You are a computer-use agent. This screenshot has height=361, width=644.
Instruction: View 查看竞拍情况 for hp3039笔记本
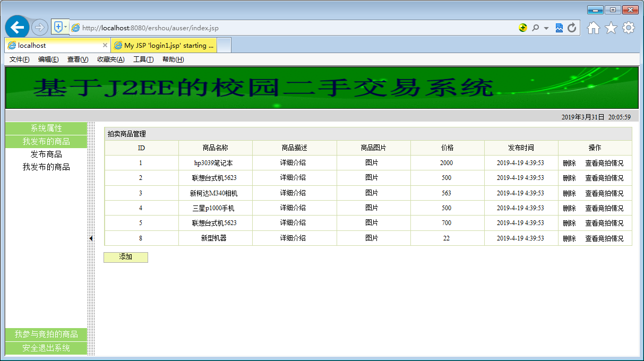click(604, 163)
